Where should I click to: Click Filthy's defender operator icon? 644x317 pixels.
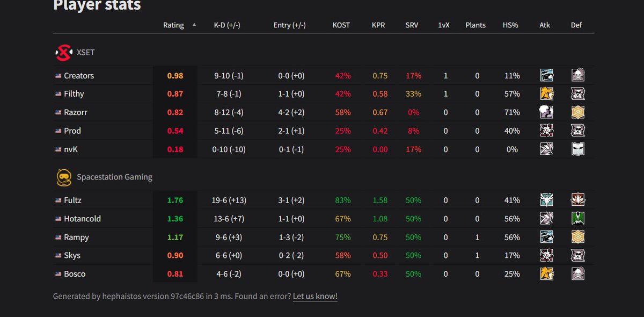click(x=577, y=94)
